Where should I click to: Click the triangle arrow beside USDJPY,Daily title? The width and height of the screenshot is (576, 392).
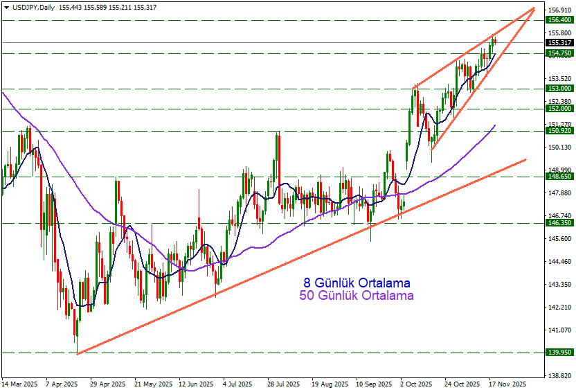click(x=6, y=7)
